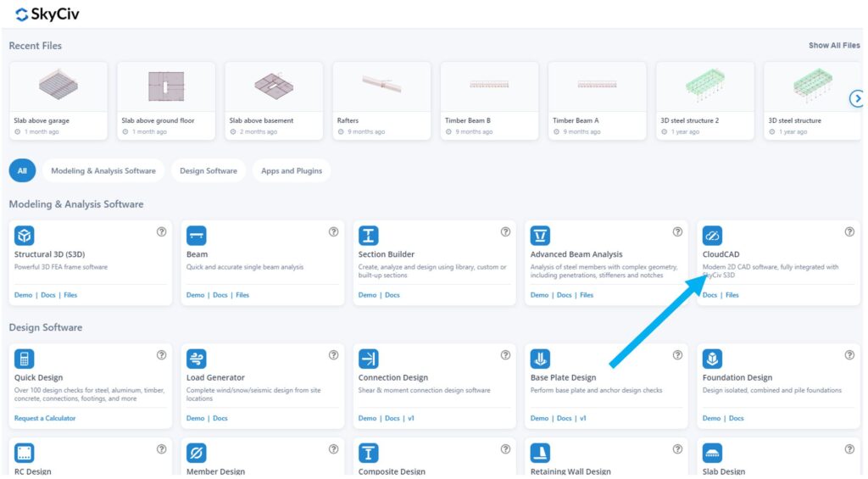Screen dimensions: 868x479
Task: Click help icon on Foundation Design card
Action: pos(849,355)
